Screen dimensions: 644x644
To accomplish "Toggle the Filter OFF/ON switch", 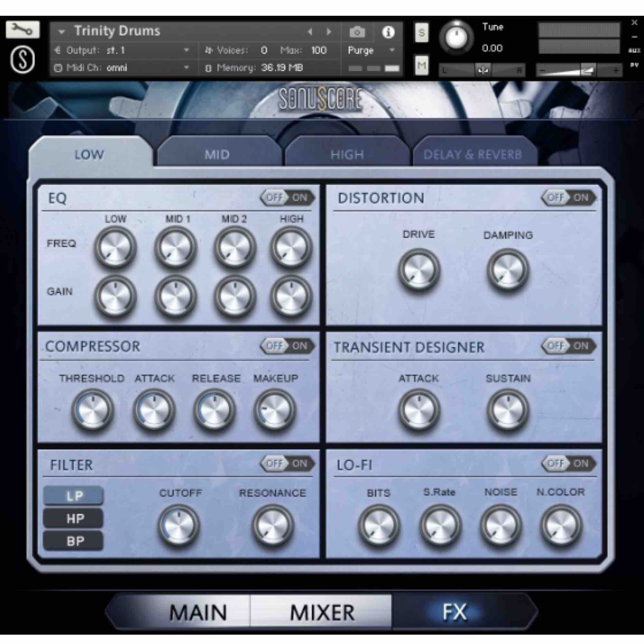I will [287, 463].
